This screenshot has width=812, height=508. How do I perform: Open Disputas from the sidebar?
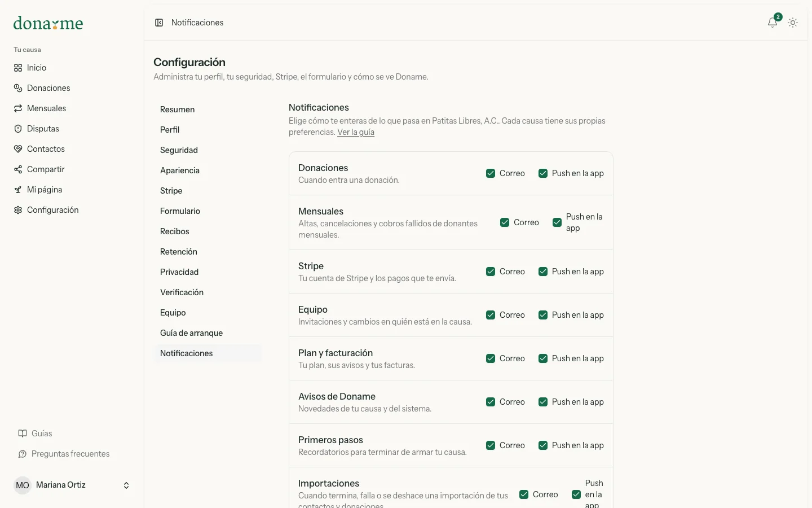tap(72, 129)
